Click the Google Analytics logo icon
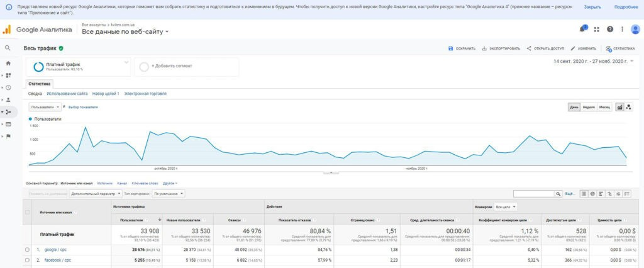Image resolution: width=644 pixels, height=268 pixels. tap(6, 30)
